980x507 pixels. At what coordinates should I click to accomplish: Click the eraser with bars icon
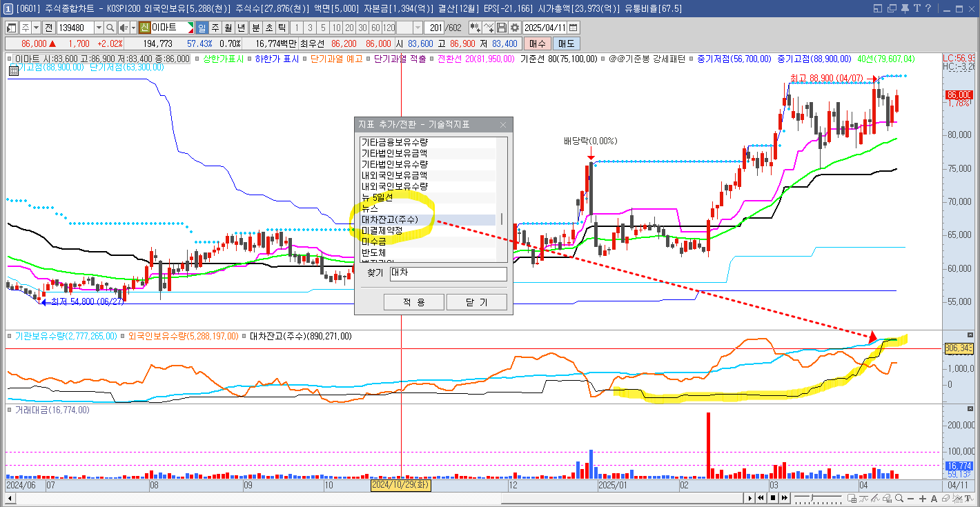pos(887,498)
